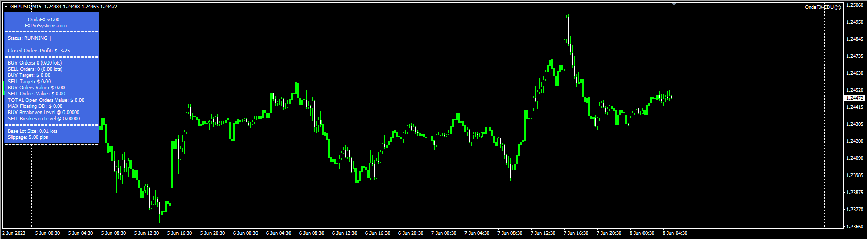Screen dimensions: 868x240
Task: Click the grey chart shift triangle marker
Action: point(674,4)
